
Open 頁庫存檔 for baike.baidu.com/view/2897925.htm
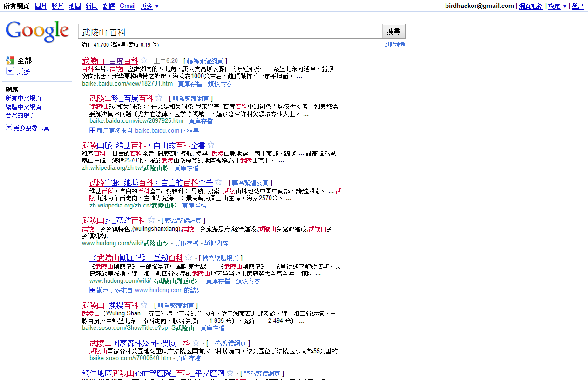pos(201,121)
